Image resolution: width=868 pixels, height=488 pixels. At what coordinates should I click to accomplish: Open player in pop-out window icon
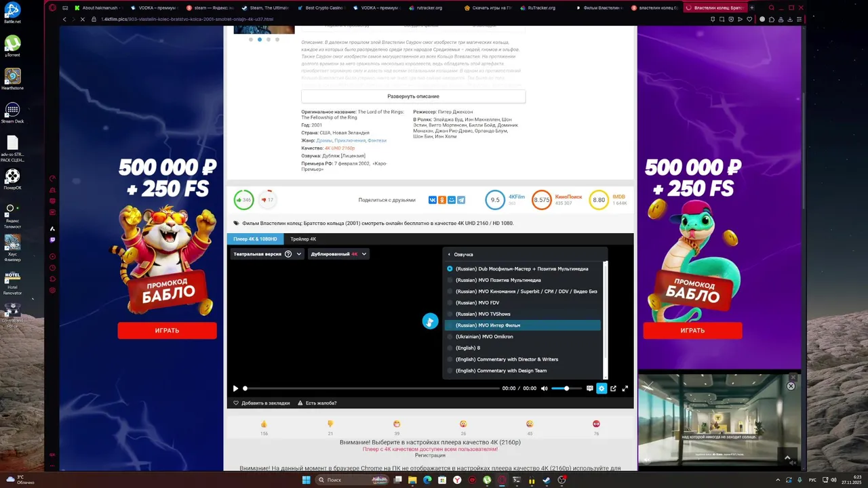614,388
